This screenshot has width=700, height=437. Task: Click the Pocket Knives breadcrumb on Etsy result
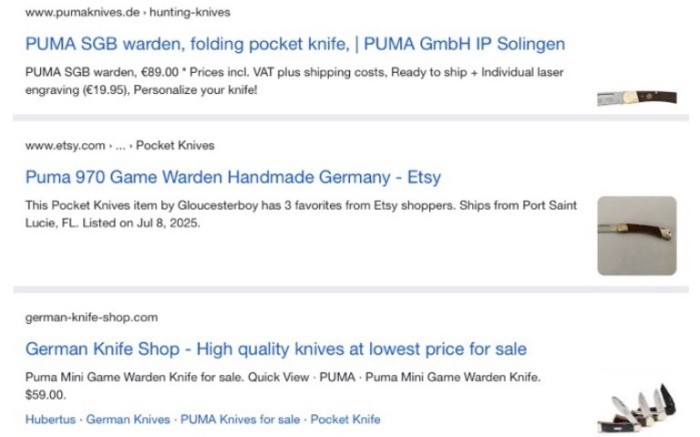click(175, 146)
